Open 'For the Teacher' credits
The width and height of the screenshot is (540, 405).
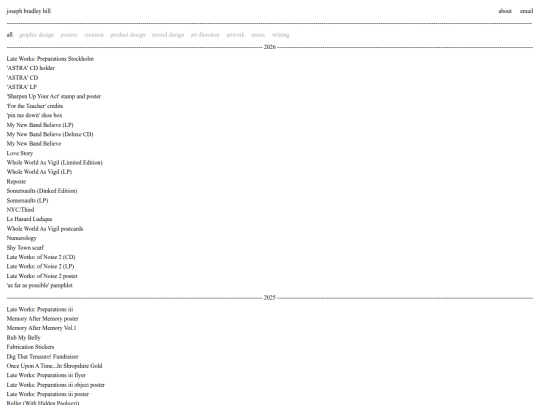(x=34, y=106)
